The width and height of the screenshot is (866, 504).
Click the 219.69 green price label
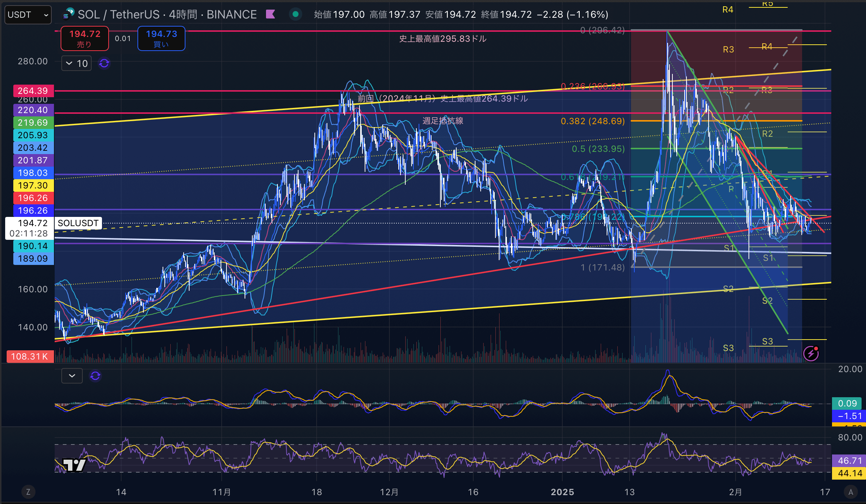(33, 123)
